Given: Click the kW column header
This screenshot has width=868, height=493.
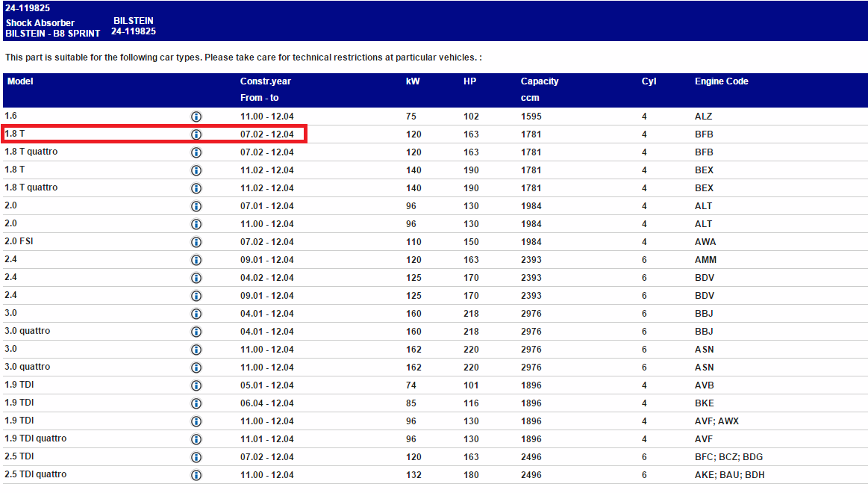Looking at the screenshot, I should click(413, 81).
